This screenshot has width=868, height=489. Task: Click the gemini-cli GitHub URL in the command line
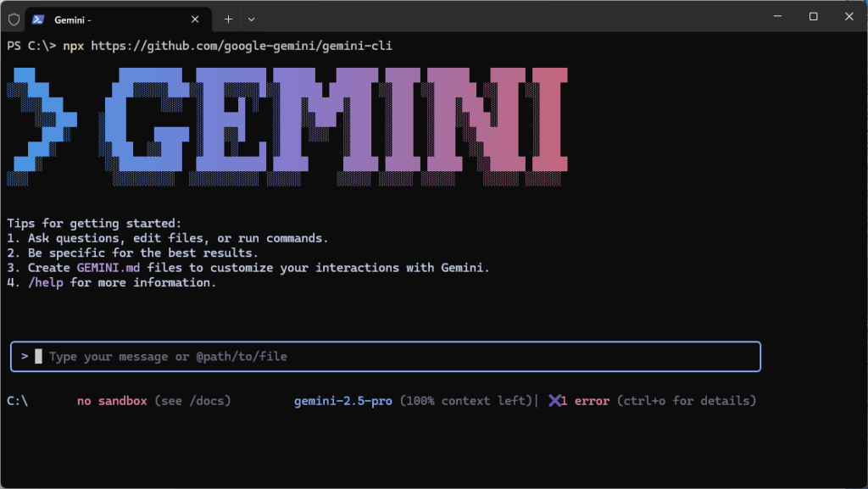(x=242, y=46)
